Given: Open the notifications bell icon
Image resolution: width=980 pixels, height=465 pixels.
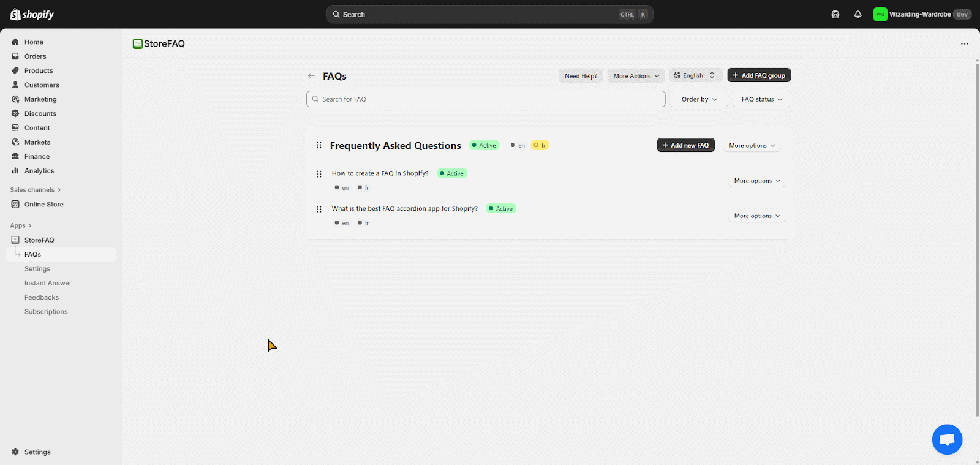Looking at the screenshot, I should point(858,14).
